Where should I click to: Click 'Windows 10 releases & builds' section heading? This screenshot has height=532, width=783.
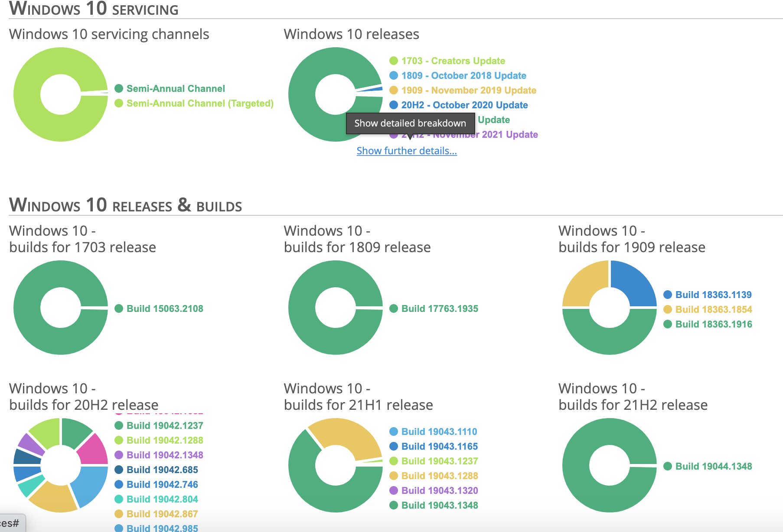point(126,204)
